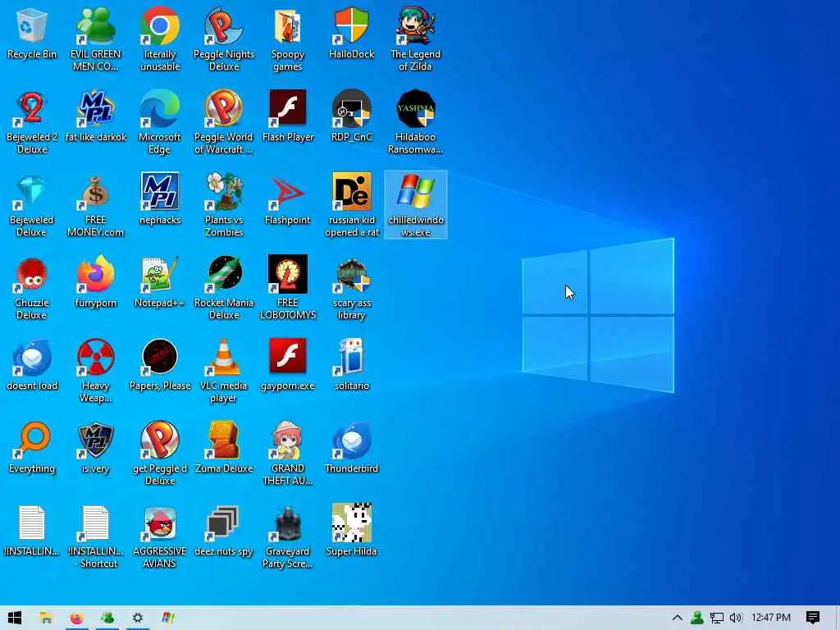Select the FREE MONEY.com money bag icon
Viewport: 840px width, 630px height.
point(95,204)
